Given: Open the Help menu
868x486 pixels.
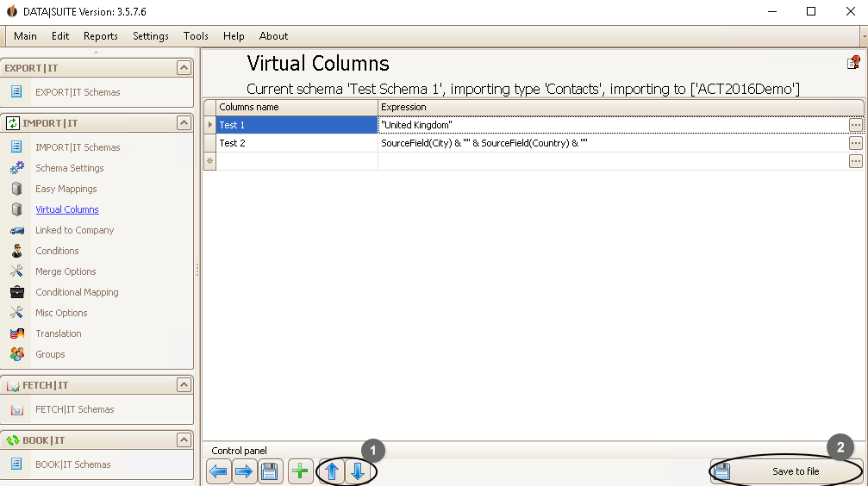Looking at the screenshot, I should point(234,36).
